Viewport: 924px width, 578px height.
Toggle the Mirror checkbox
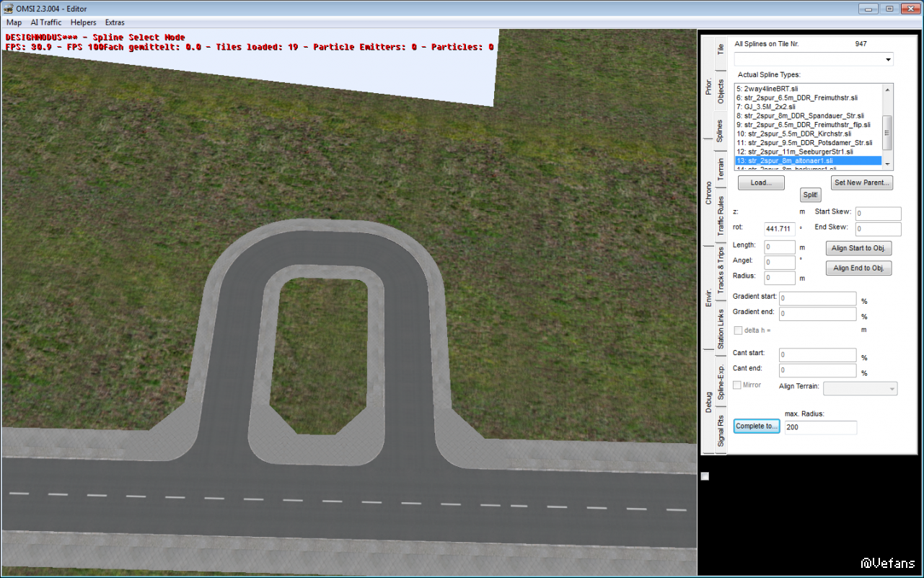737,385
